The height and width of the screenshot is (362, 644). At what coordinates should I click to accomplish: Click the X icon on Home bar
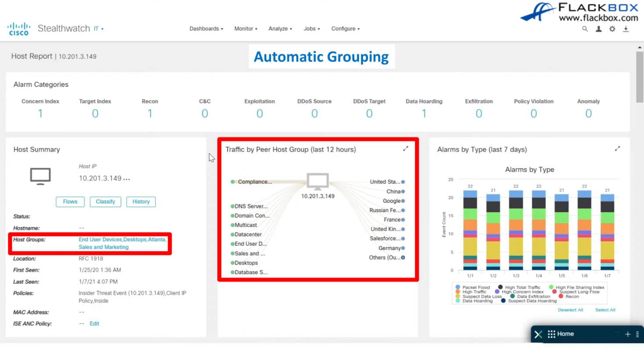pos(538,334)
